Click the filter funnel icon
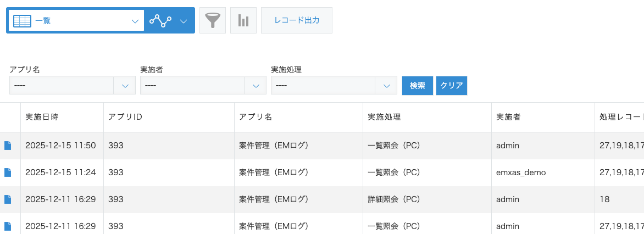 213,21
